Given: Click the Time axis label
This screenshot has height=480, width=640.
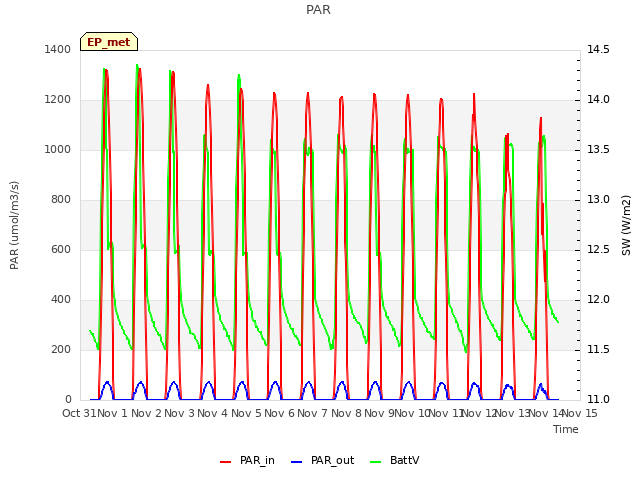Looking at the screenshot, I should point(566,429).
